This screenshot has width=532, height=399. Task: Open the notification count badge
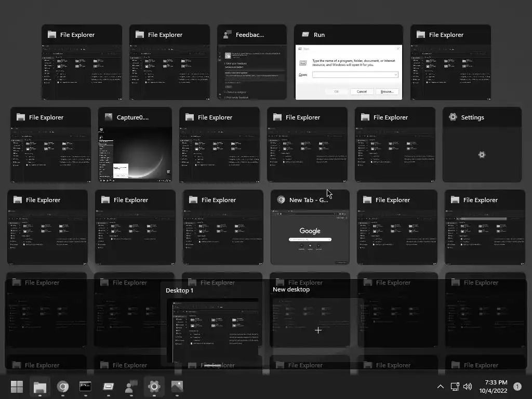[517, 387]
